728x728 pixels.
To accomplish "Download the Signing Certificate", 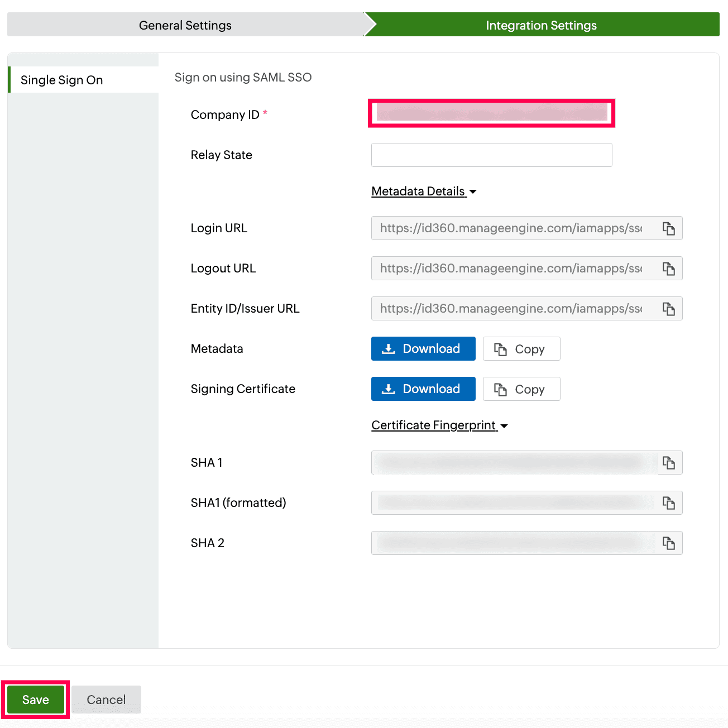I will coord(423,389).
